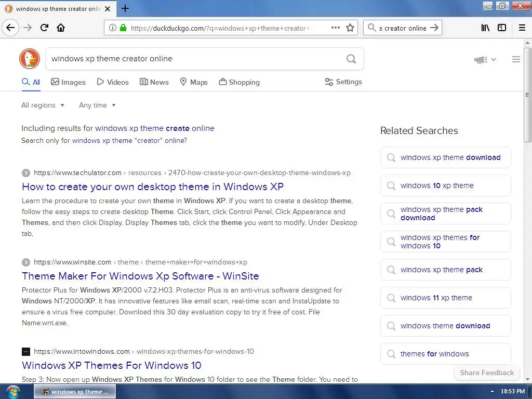Show site information icon in address bar

pyautogui.click(x=112, y=28)
